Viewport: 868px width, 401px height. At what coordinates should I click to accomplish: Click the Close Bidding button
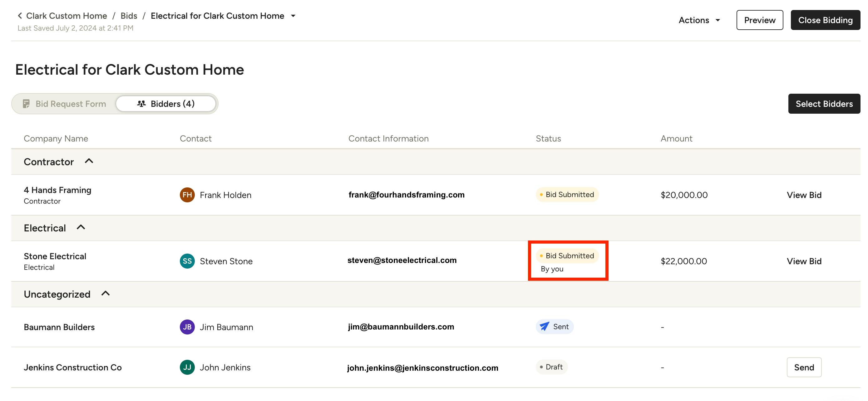(825, 20)
